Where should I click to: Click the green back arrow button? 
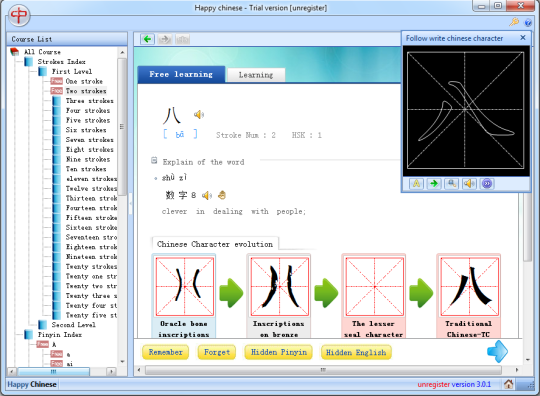pyautogui.click(x=147, y=39)
